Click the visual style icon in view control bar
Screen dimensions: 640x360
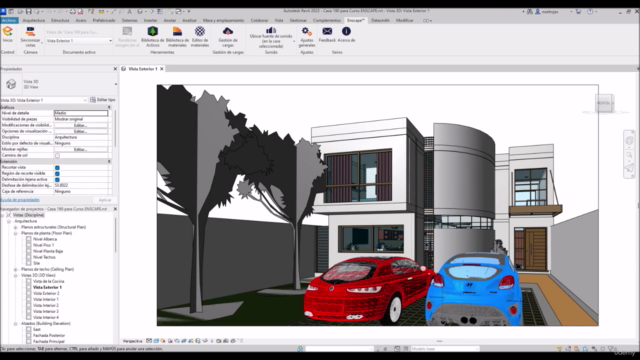pos(156,341)
